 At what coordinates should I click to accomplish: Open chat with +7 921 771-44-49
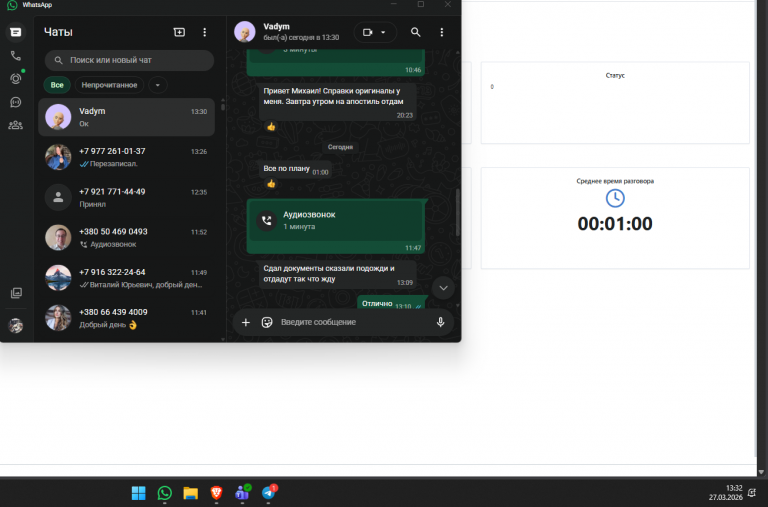pos(126,197)
